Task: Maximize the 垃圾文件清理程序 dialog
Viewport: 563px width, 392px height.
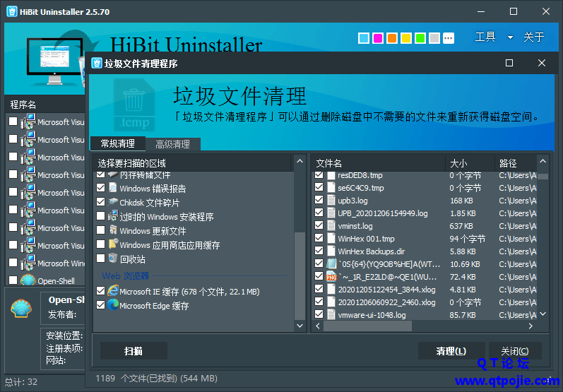Action: tap(509, 63)
